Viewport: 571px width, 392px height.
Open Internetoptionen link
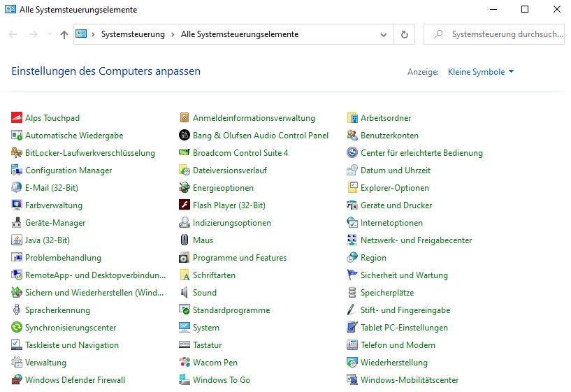(x=391, y=223)
